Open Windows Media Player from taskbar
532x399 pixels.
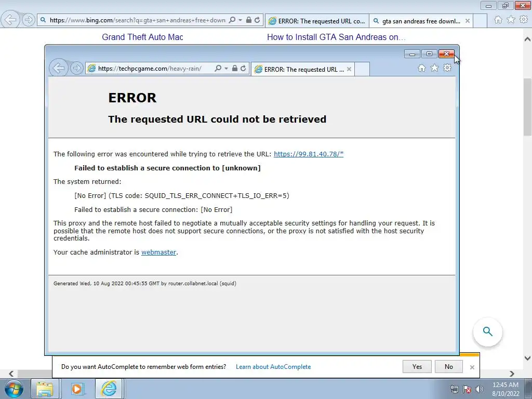(77, 389)
